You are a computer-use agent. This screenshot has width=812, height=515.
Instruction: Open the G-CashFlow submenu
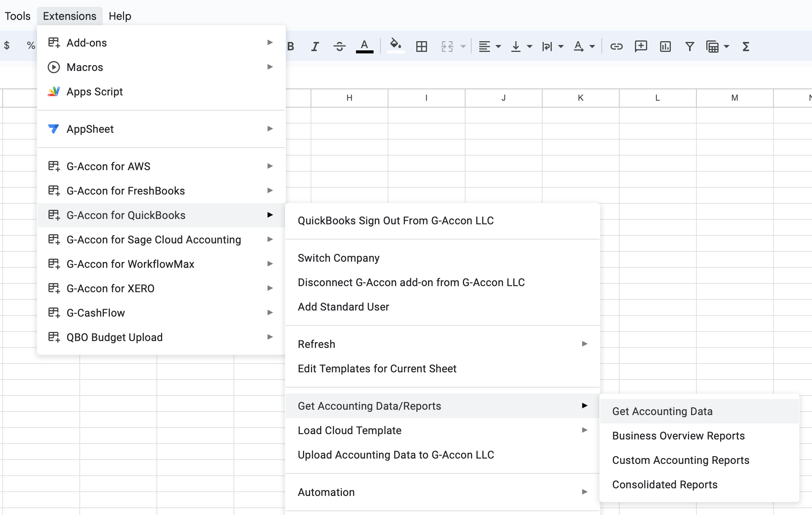(161, 313)
